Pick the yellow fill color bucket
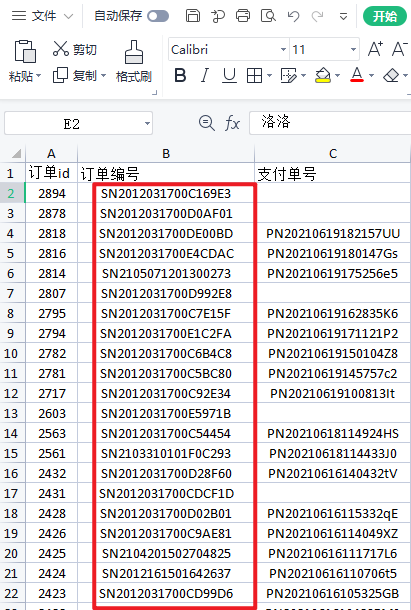Image resolution: width=411 pixels, height=610 pixels. pos(323,75)
